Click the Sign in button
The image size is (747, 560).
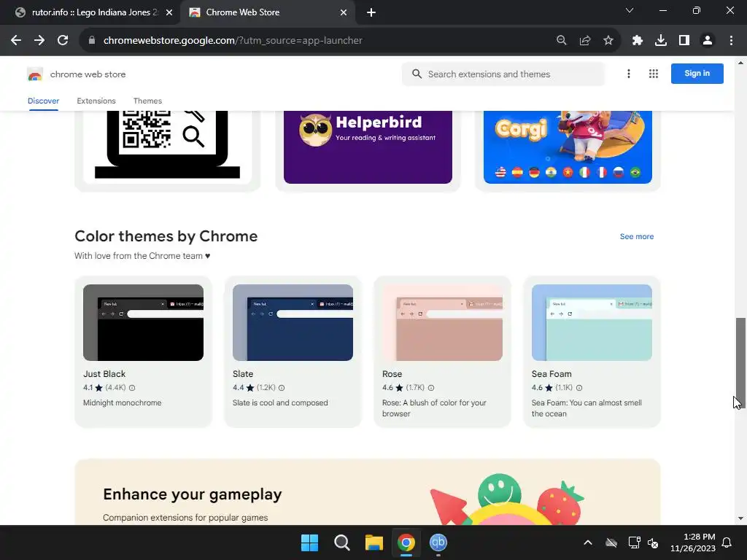tap(697, 74)
